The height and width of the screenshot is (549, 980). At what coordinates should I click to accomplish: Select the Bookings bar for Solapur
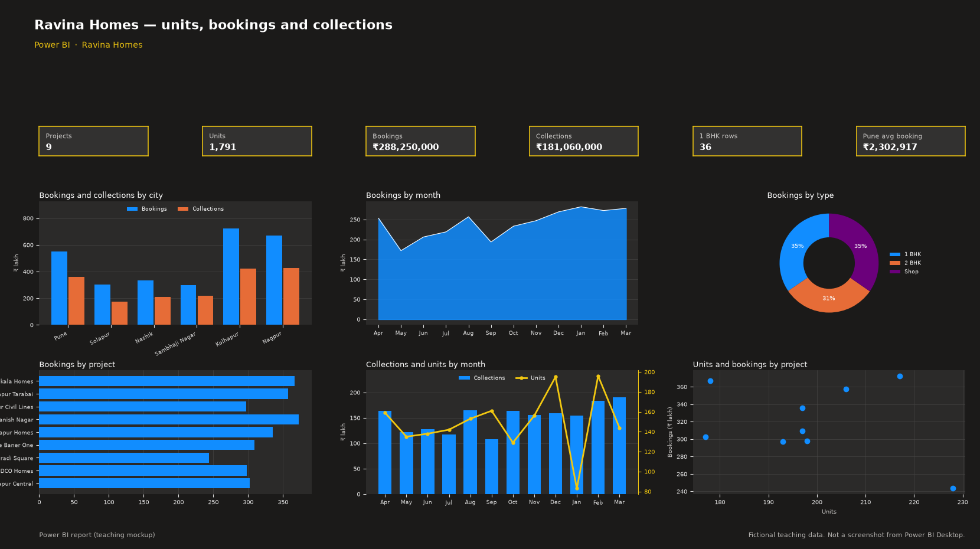tap(102, 305)
